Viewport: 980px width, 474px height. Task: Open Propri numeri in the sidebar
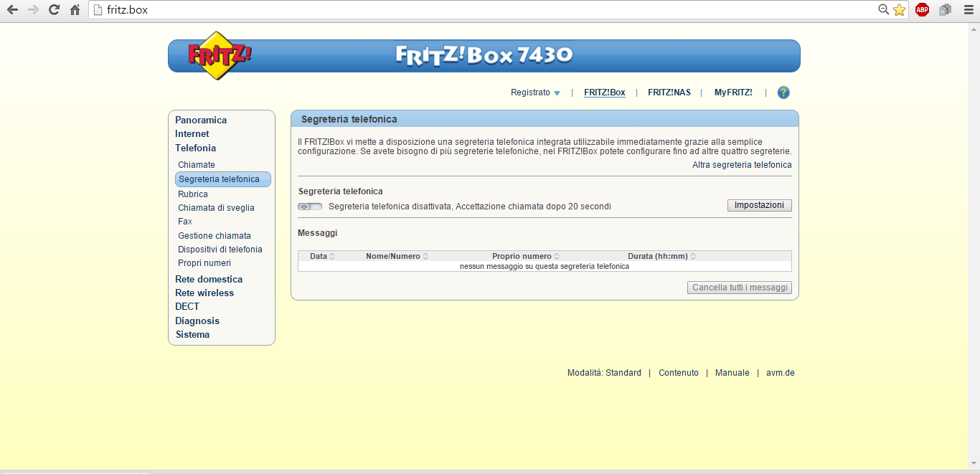point(204,263)
